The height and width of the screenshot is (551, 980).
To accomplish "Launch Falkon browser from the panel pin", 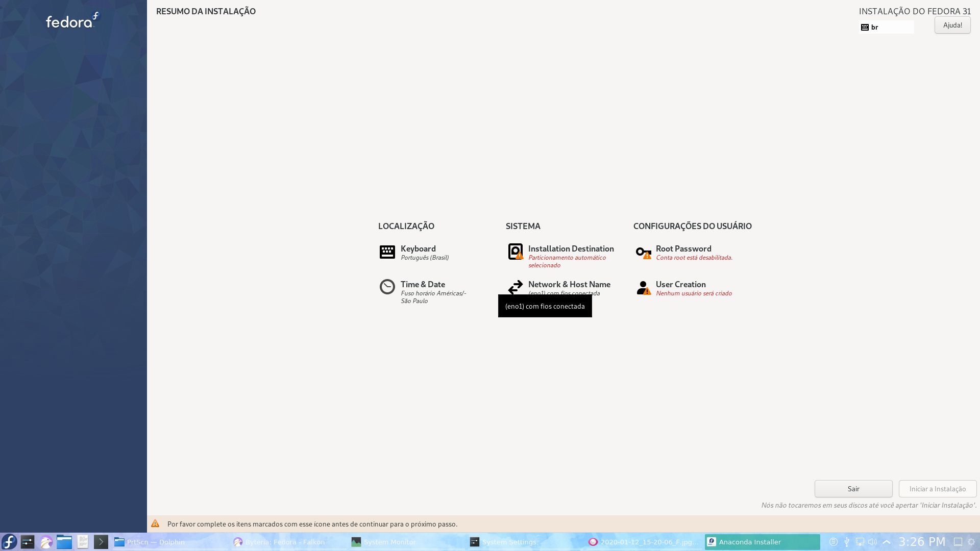I will pos(46,542).
